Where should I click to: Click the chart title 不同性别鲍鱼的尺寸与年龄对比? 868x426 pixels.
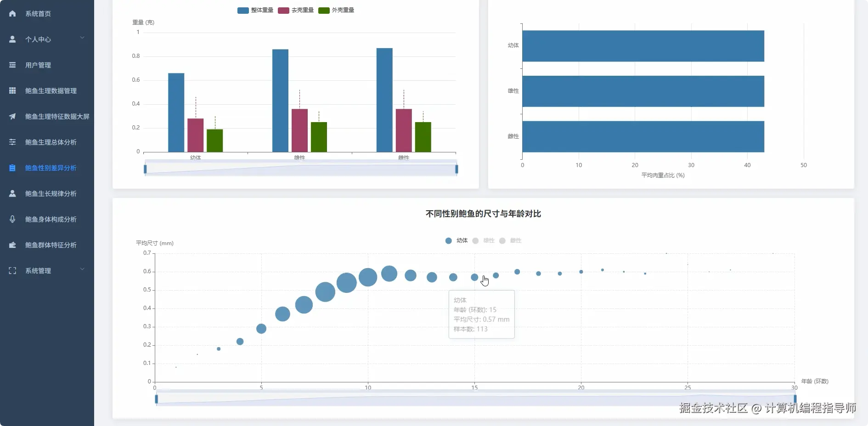tap(483, 214)
